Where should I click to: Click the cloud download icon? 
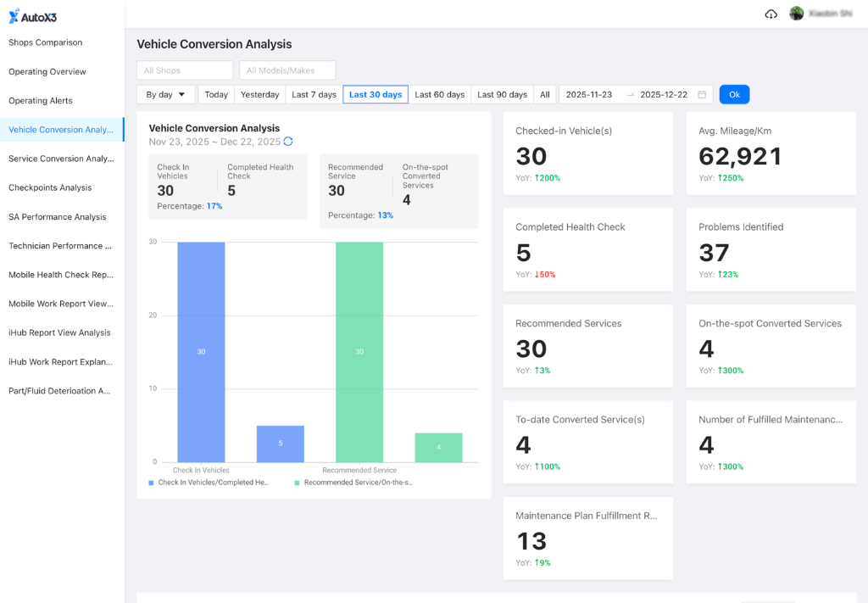point(771,14)
